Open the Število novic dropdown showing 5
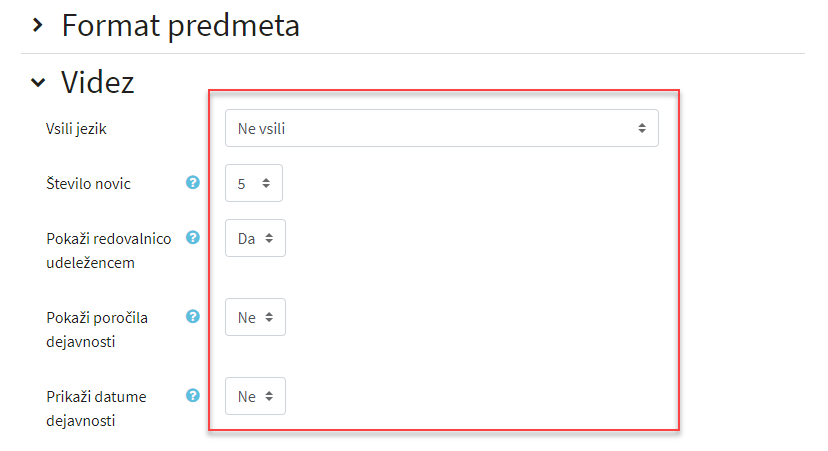 pos(254,183)
